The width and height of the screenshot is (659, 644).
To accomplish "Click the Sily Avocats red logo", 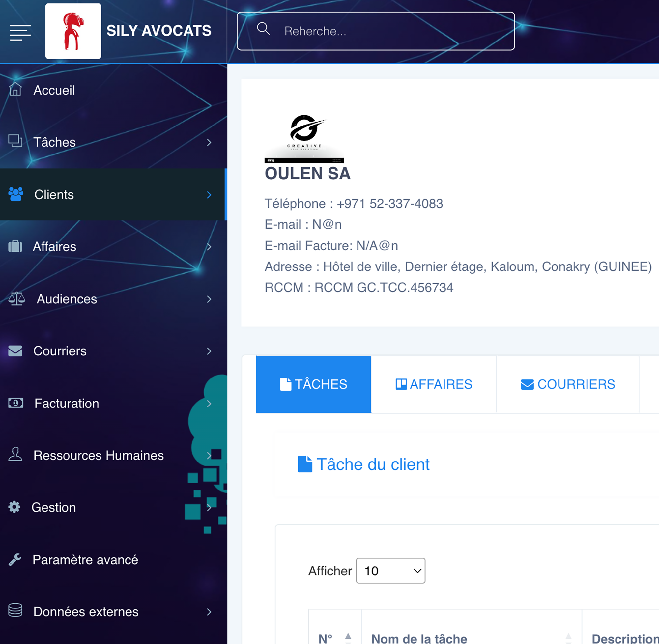I will click(x=73, y=31).
